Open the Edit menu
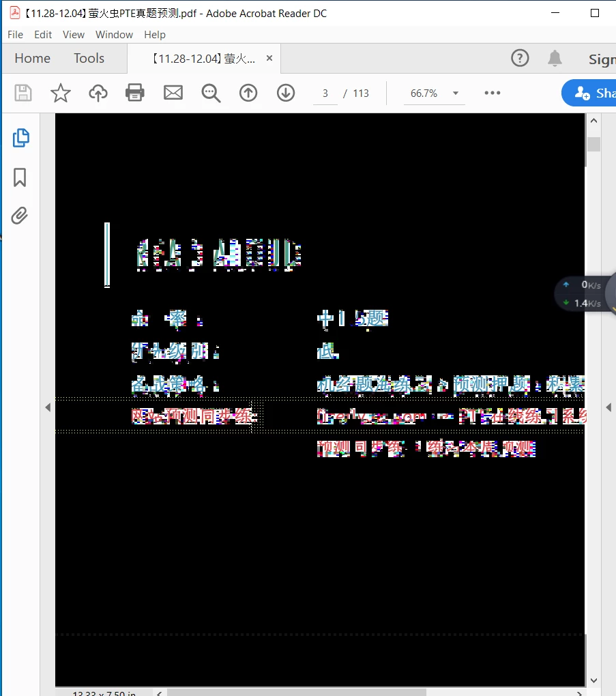This screenshot has height=696, width=616. (x=43, y=35)
